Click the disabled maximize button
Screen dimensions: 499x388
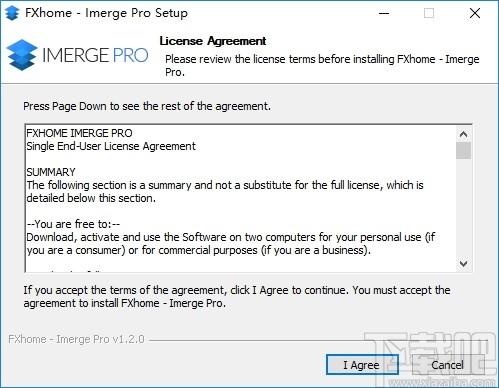(429, 13)
